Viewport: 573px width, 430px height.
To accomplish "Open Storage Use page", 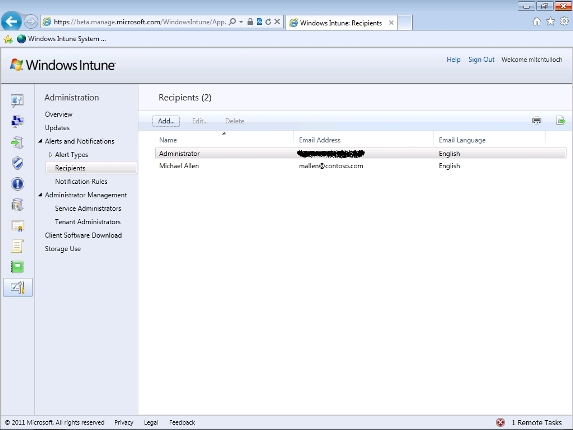I will [x=62, y=249].
